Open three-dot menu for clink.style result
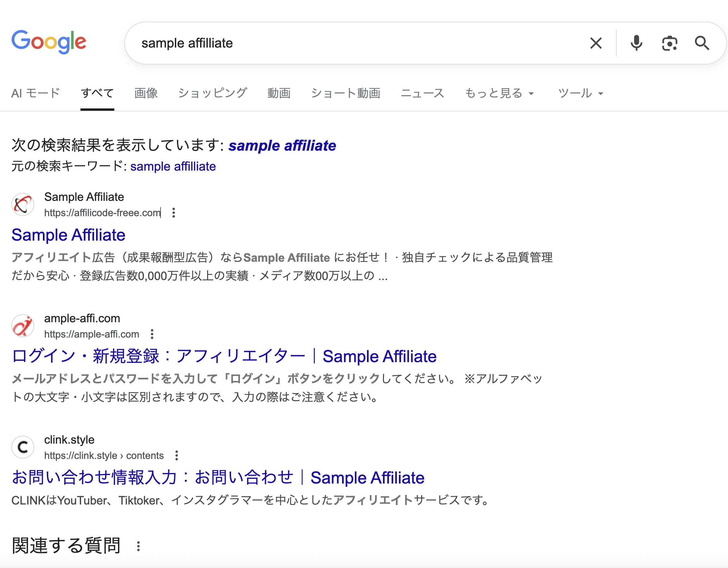Screen dimensions: 728x568 tap(177, 456)
